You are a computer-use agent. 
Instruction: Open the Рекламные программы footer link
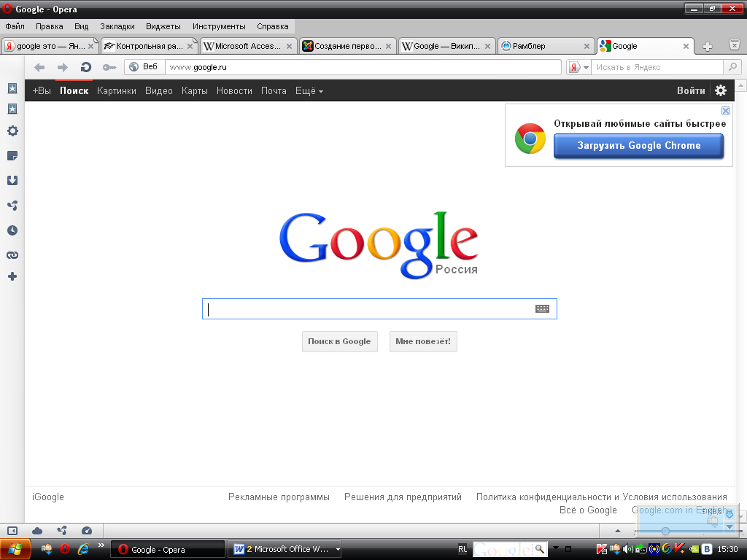coord(279,497)
